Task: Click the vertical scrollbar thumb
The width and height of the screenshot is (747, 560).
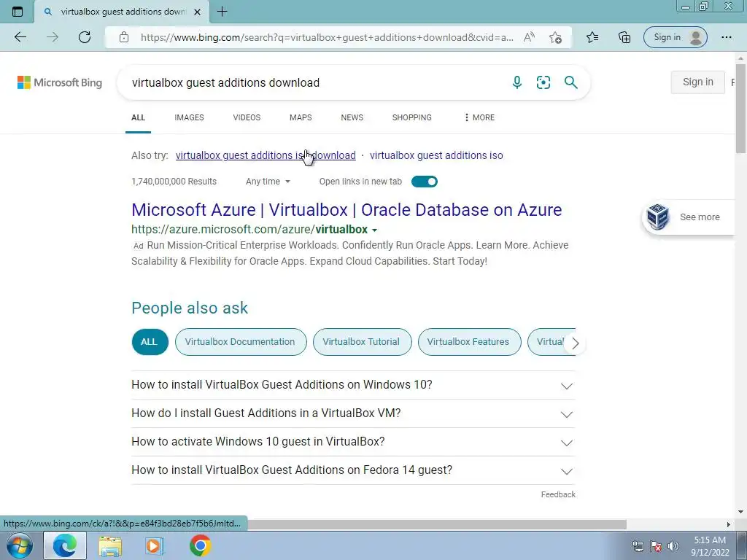Action: tap(740, 109)
